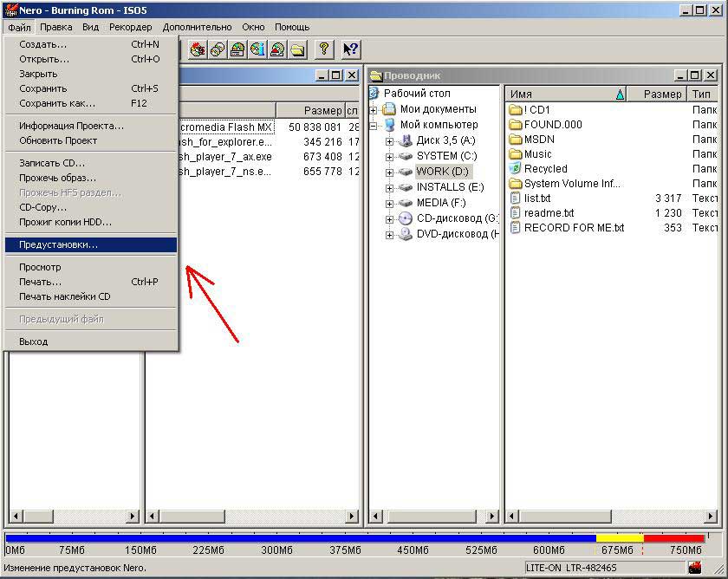Viewport: 728px width, 579px height.
Task: Expand the CD-дисковод (G:) node
Action: pyautogui.click(x=389, y=219)
